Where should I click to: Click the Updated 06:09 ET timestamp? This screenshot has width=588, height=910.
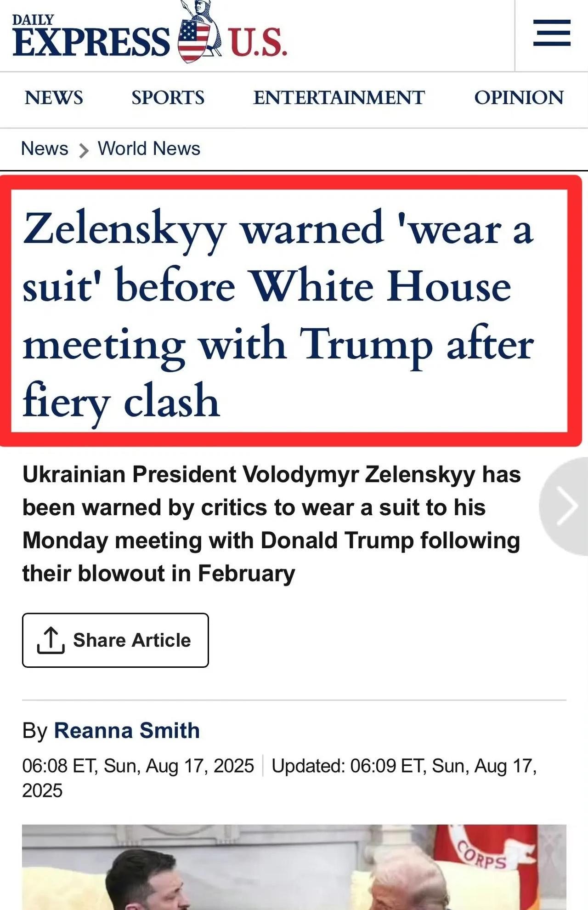(x=404, y=766)
